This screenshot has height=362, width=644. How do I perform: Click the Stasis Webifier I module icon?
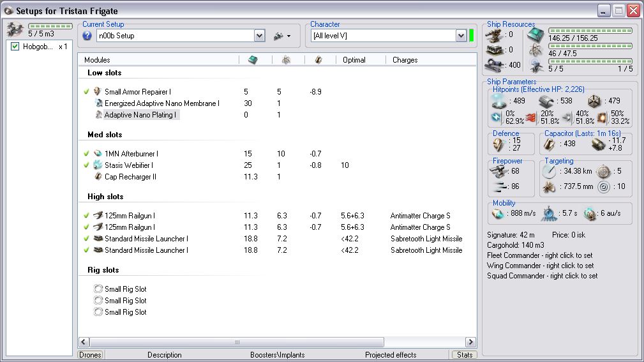click(98, 165)
